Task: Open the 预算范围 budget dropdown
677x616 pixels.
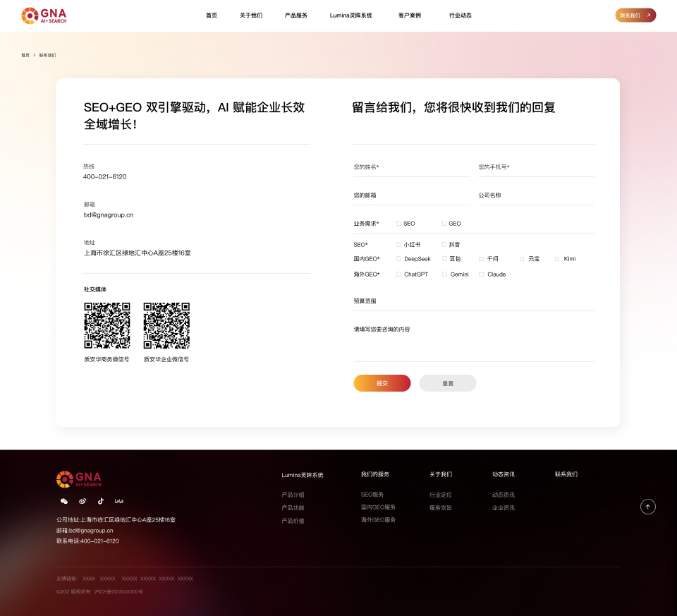Action: [x=474, y=301]
